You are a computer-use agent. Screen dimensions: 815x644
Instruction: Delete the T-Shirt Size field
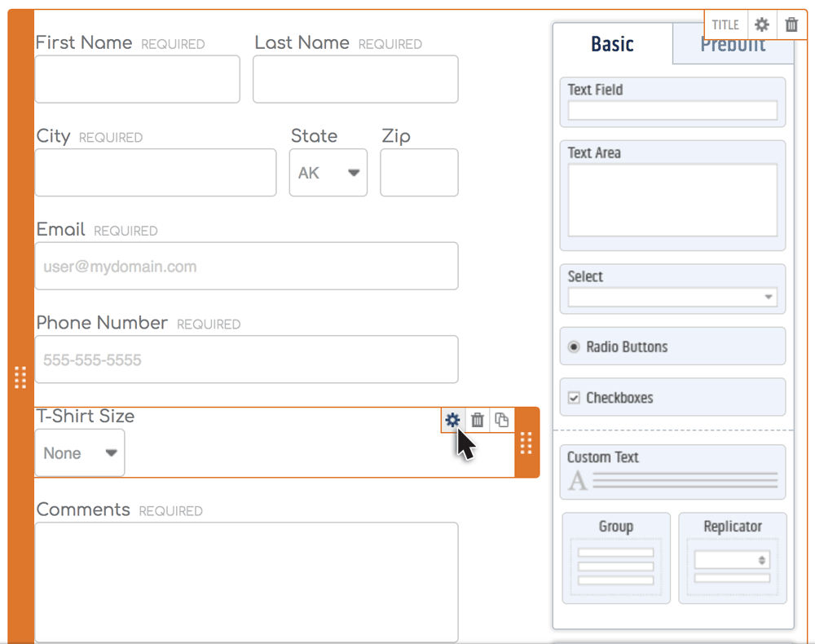(477, 420)
